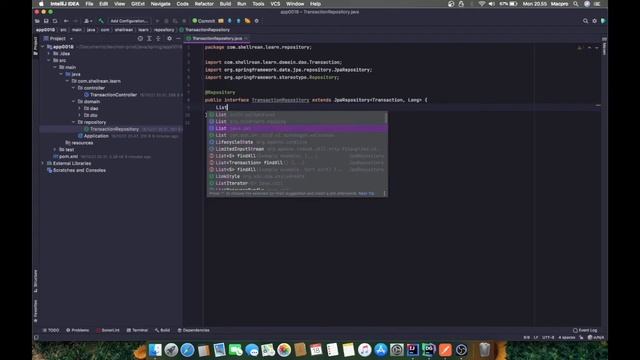Click the 4 spaces indent setting
Screen dimensions: 640x360
coord(567,338)
